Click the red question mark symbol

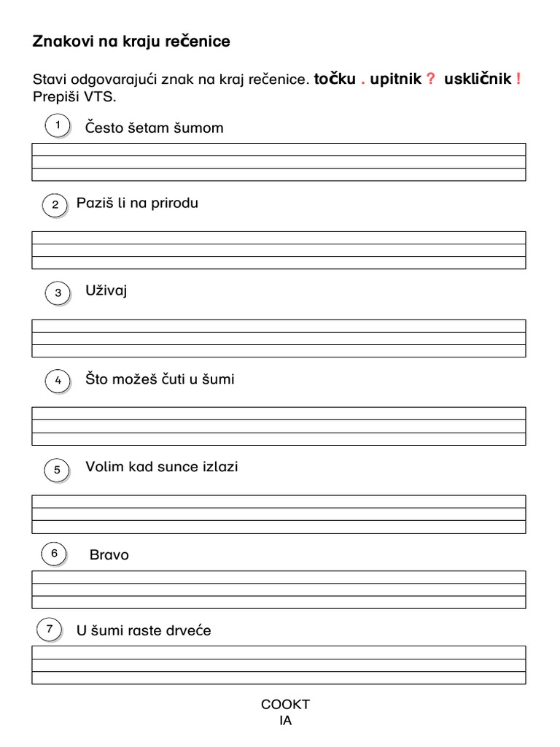[429, 80]
